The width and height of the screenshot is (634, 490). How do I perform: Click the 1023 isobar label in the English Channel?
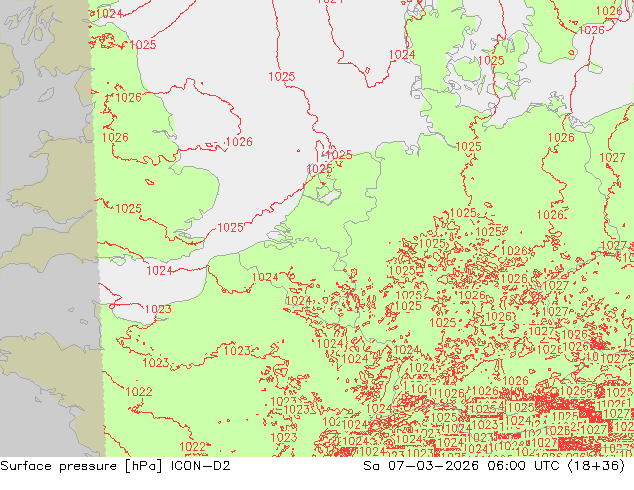click(158, 309)
